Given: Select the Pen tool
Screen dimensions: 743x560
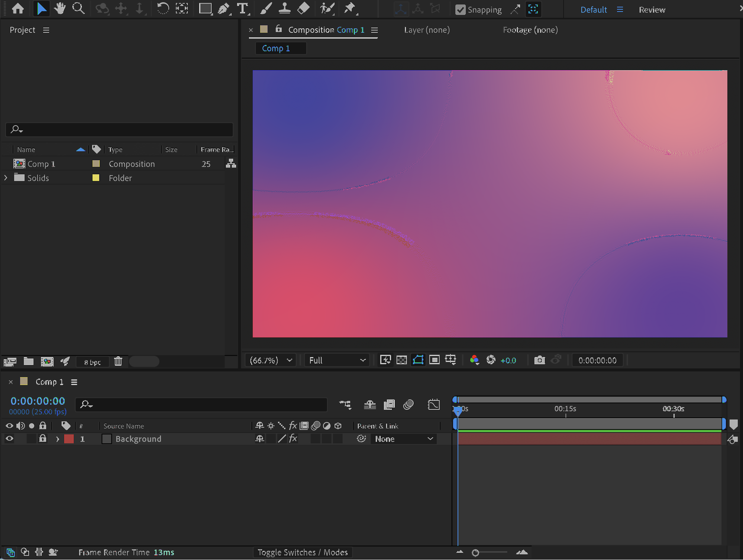Looking at the screenshot, I should pyautogui.click(x=223, y=8).
